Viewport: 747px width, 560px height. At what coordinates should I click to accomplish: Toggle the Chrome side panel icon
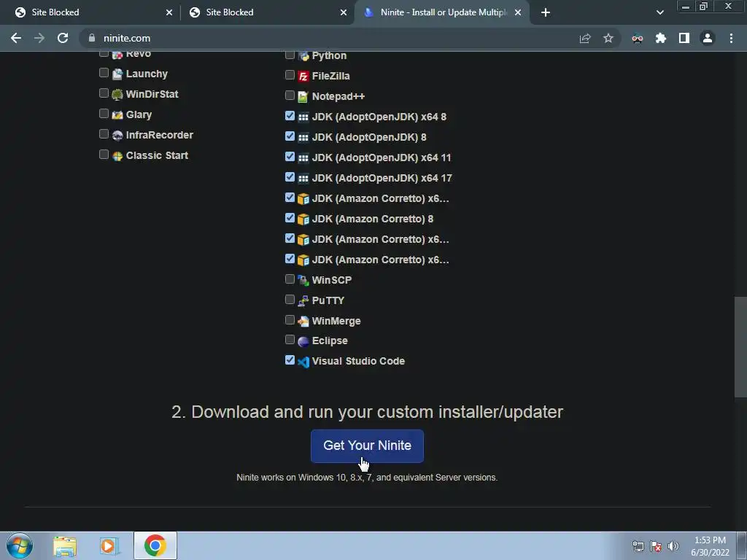pos(684,38)
